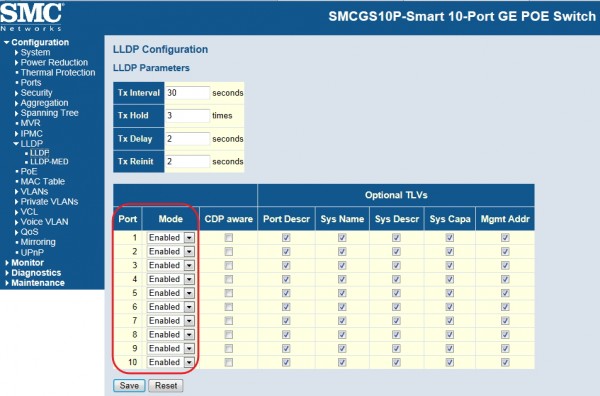Click the CDP aware column header

(x=228, y=219)
